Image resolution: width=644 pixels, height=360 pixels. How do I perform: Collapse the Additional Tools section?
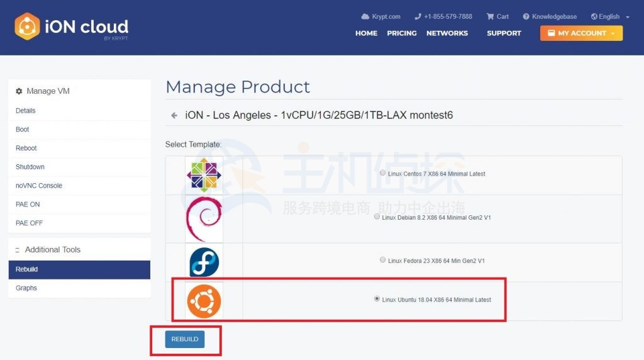click(17, 250)
